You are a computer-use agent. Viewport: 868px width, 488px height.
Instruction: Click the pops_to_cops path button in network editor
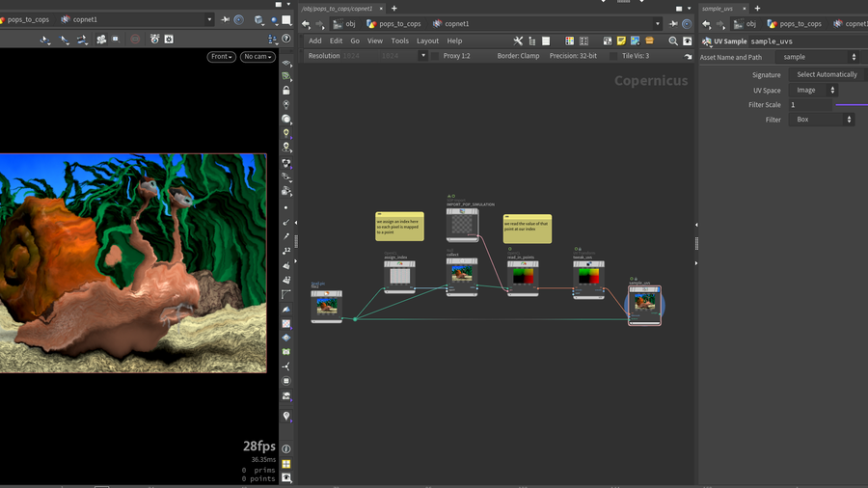tap(393, 23)
